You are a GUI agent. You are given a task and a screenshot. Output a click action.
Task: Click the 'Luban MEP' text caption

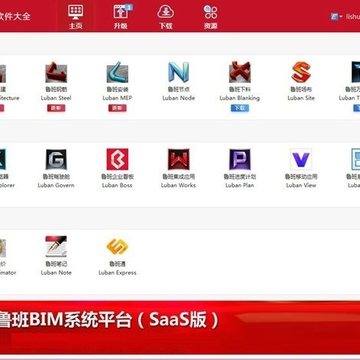(x=117, y=98)
